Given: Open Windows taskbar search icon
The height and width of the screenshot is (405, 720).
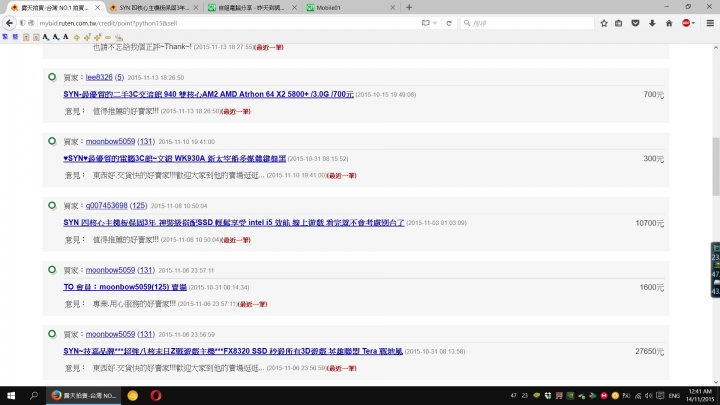Looking at the screenshot, I should tap(34, 395).
